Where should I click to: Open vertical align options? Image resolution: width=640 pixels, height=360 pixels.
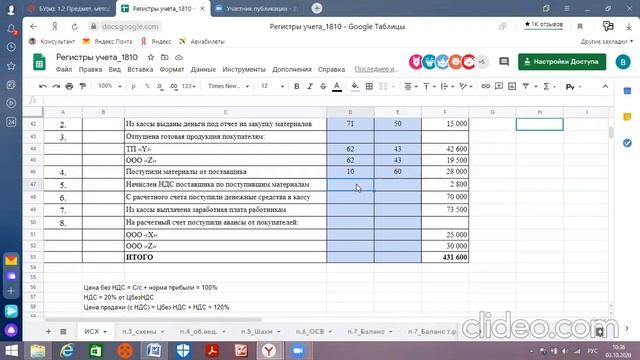[x=429, y=86]
